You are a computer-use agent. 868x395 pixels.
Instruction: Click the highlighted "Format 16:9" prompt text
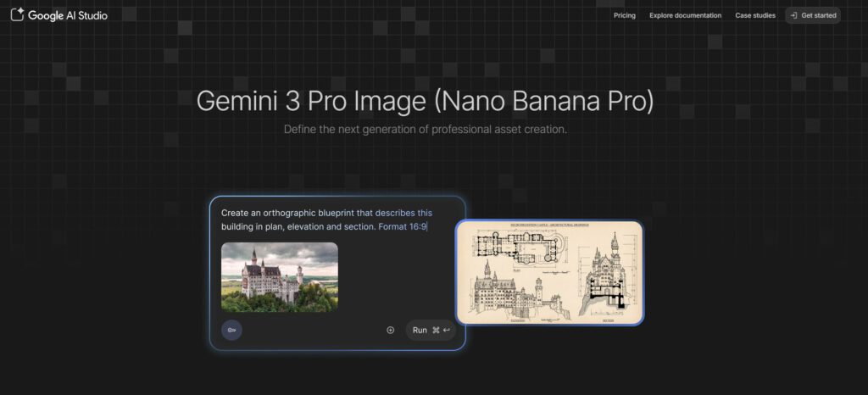point(403,226)
